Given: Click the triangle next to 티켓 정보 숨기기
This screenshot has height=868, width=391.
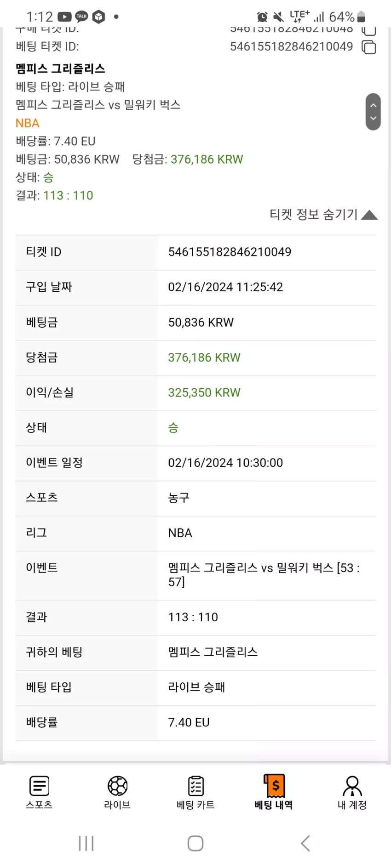Looking at the screenshot, I should click(x=369, y=215).
